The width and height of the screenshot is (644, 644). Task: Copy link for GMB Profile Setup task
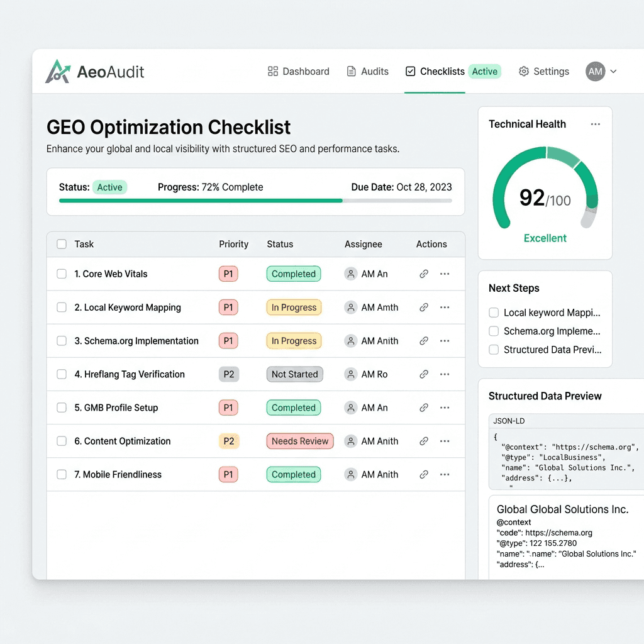424,408
